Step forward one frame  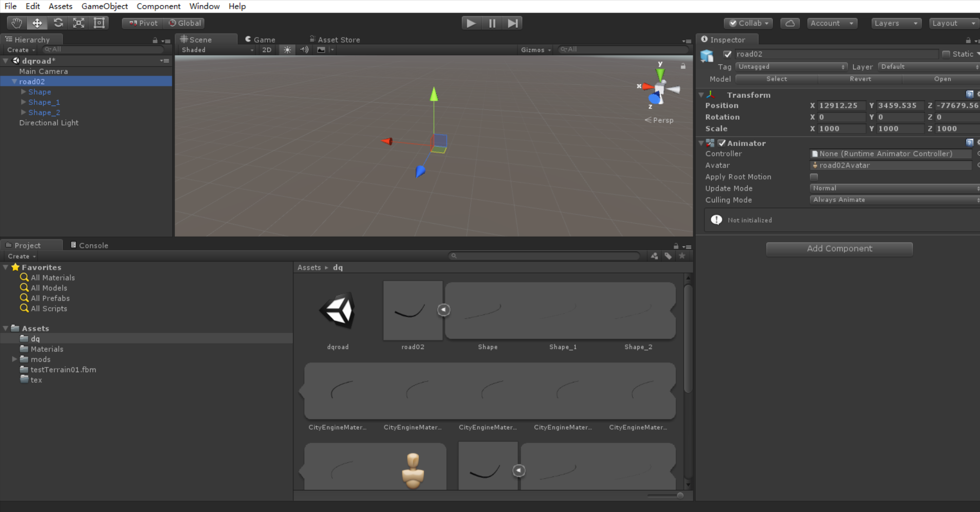(x=512, y=23)
